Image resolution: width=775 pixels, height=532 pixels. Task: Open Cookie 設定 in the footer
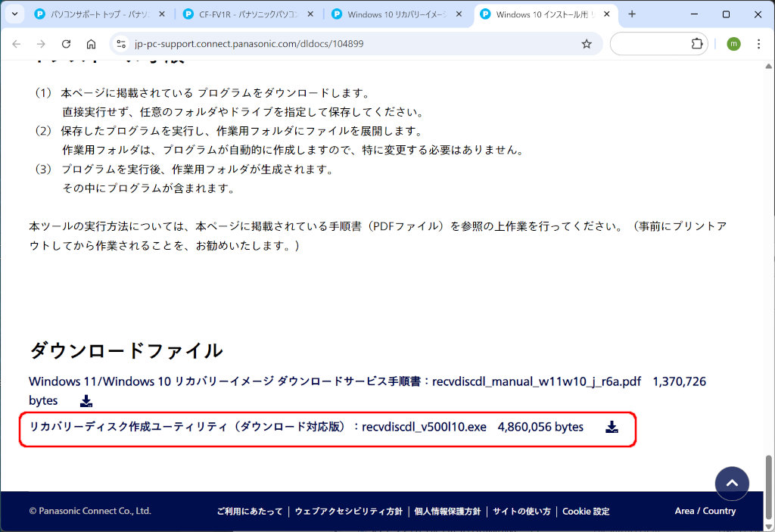tap(586, 512)
